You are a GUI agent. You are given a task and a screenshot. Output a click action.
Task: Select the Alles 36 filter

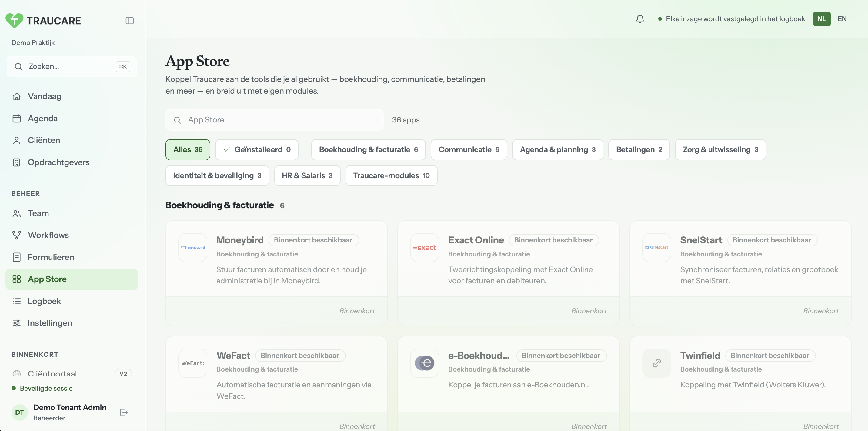click(x=188, y=150)
